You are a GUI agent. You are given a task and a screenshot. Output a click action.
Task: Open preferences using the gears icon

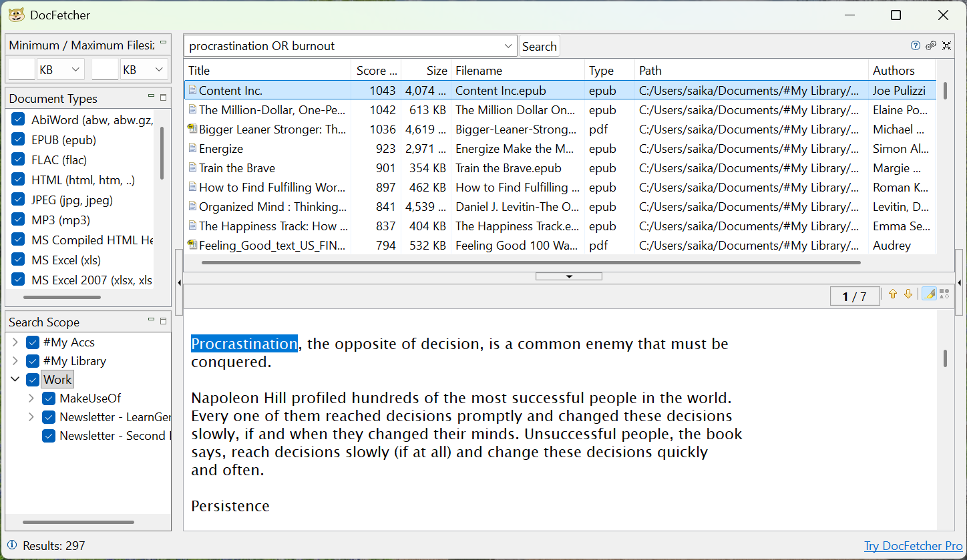[931, 45]
